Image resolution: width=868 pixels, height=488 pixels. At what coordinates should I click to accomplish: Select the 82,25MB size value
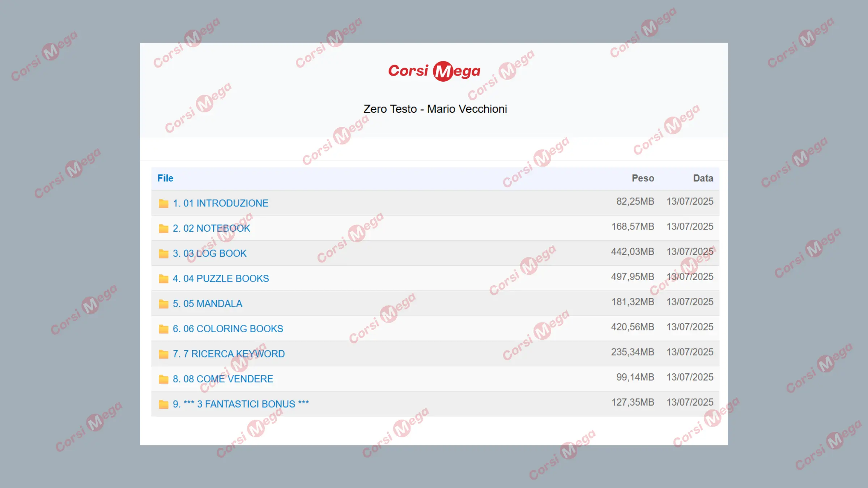coord(635,201)
